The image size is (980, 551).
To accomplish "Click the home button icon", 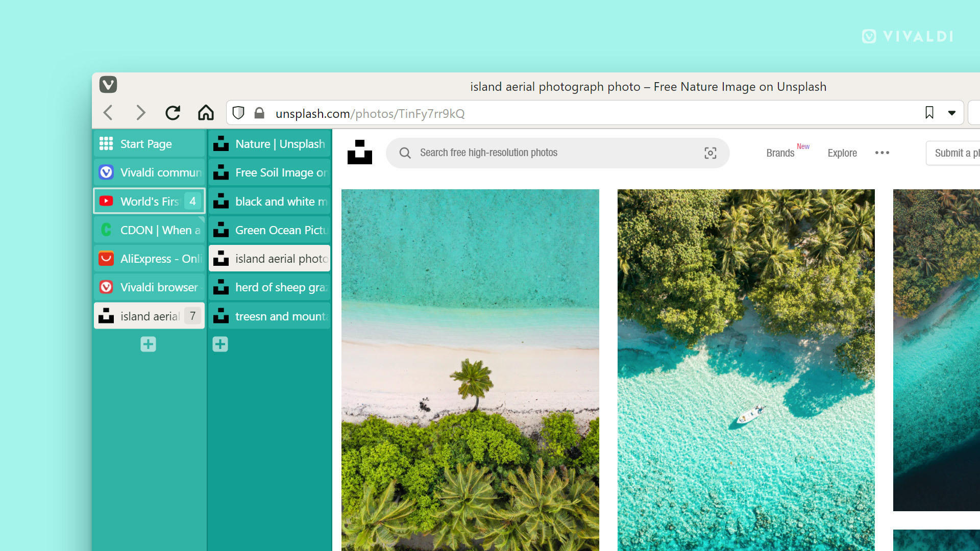I will click(x=205, y=112).
